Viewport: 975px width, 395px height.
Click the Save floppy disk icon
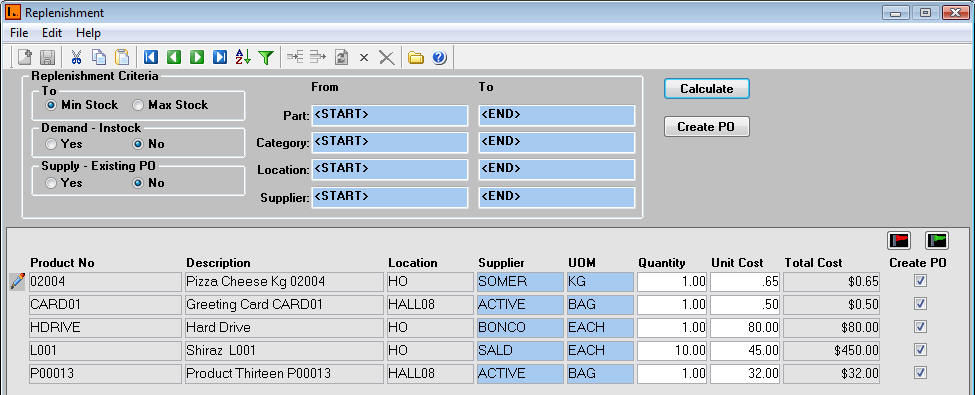tap(48, 57)
